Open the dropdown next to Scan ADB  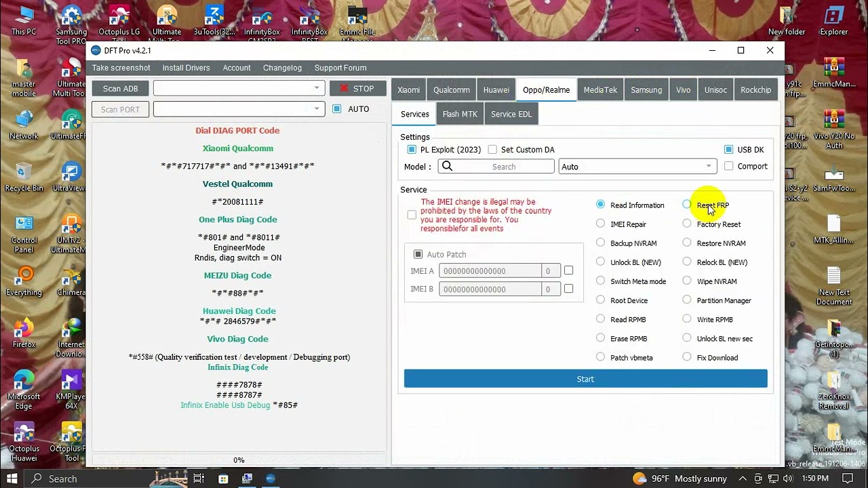click(x=316, y=88)
